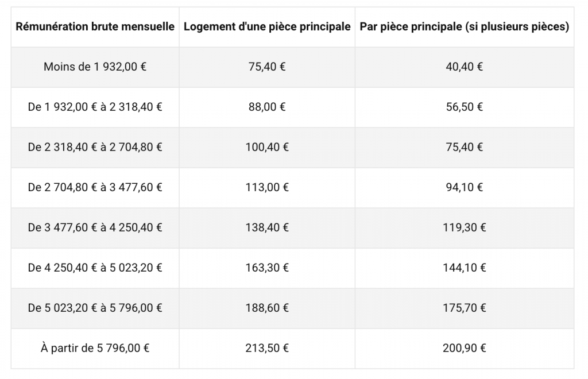588x379 pixels.
Task: Select 'De 1 932,00 € à 2 318,40 €' row
Action: [95, 107]
